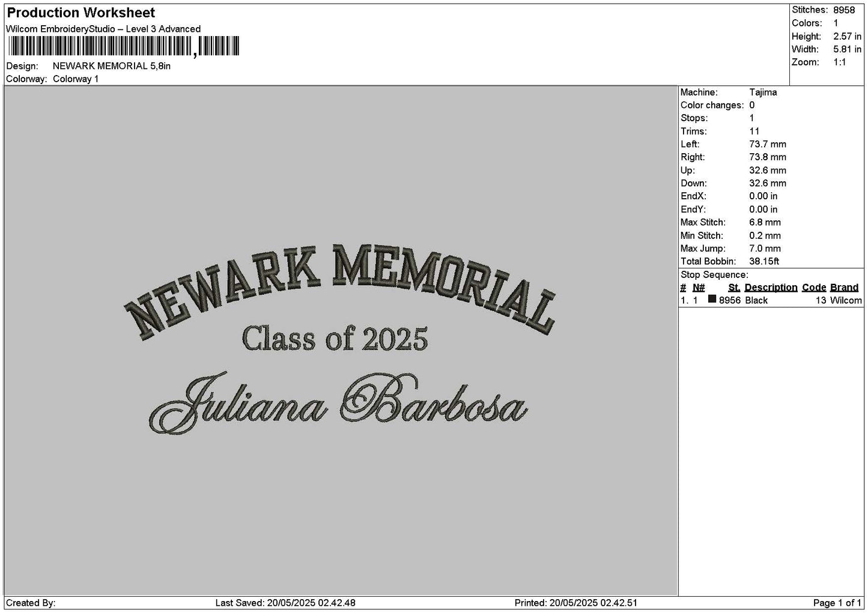Click the Down value 32.6 mm

(x=768, y=183)
